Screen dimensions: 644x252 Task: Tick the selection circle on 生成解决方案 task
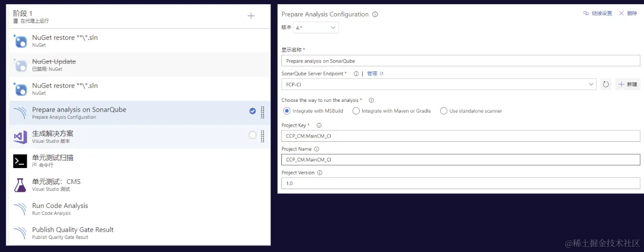pos(253,135)
